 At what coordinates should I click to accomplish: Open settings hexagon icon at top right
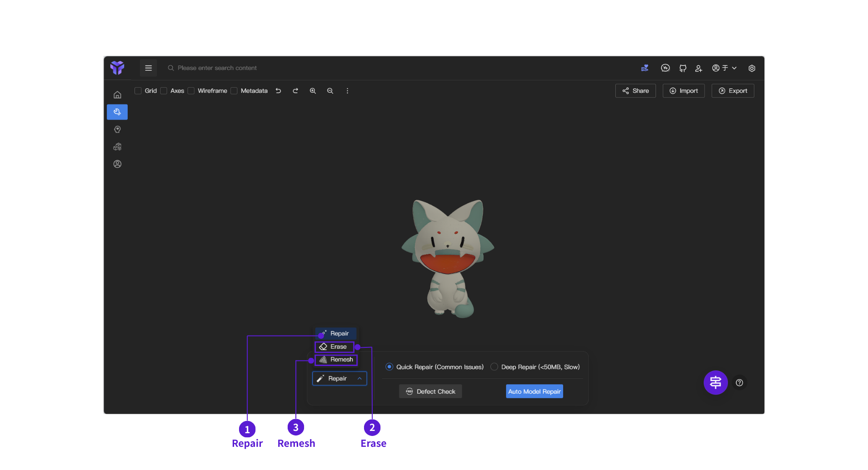(752, 68)
